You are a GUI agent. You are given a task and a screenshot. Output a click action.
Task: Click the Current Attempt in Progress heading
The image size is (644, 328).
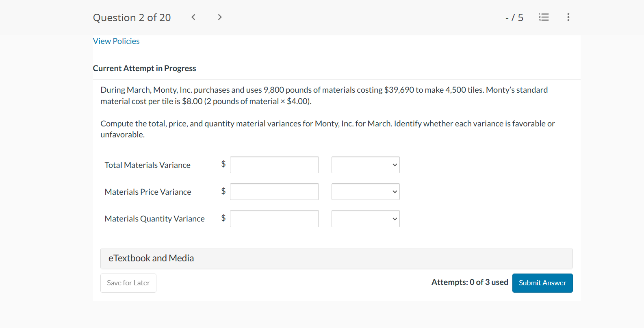click(145, 68)
